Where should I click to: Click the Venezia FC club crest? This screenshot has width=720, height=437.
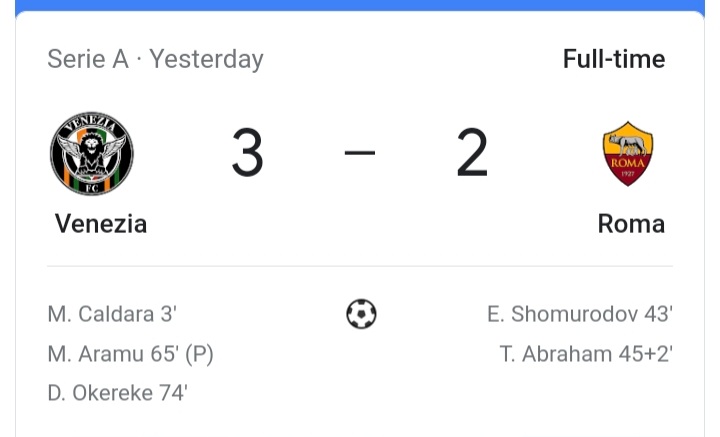(x=92, y=154)
